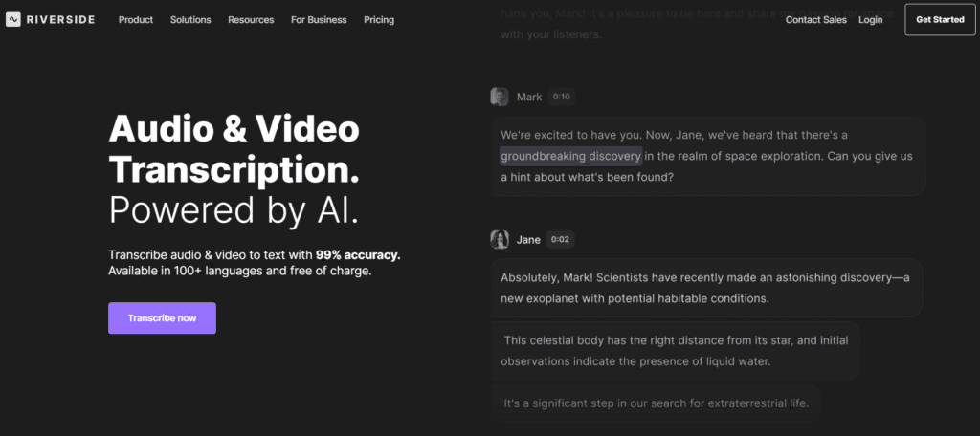Screen dimensions: 980x436
Task: Open the Product menu
Action: tap(136, 20)
